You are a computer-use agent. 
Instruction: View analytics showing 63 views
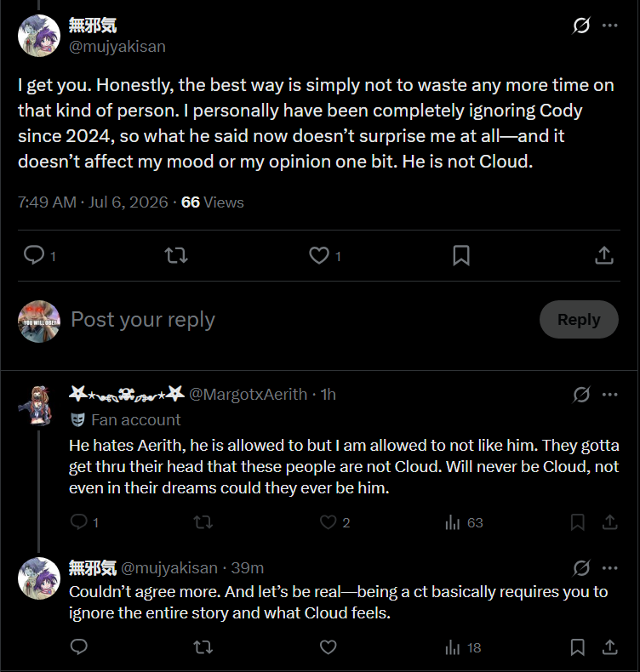(x=464, y=522)
